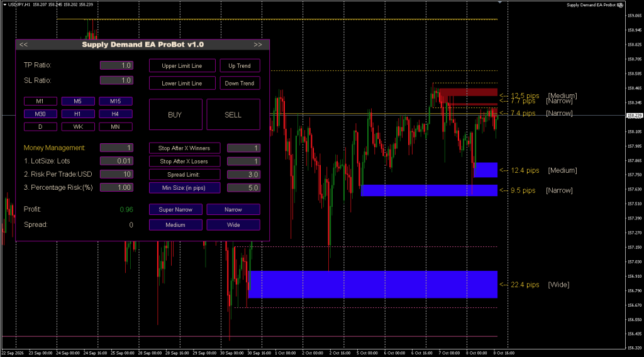
Task: Click the 12.4 pips Medium demand zone
Action: [x=486, y=170]
